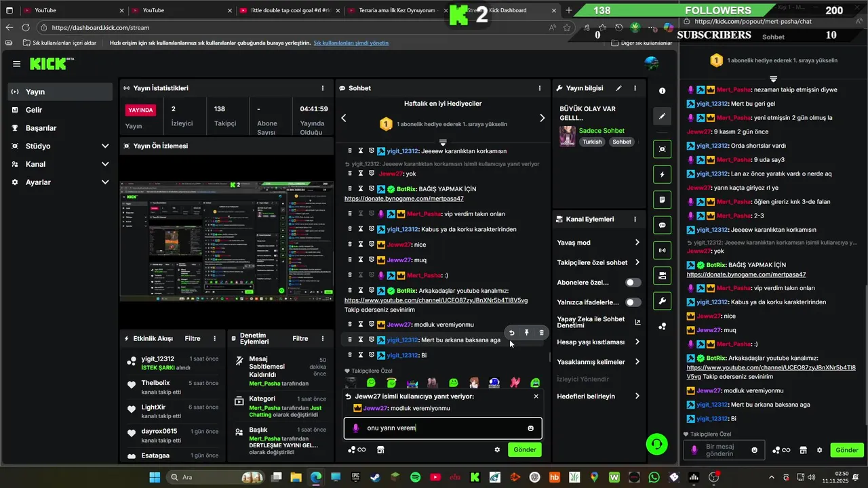868x488 pixels.
Task: Go to Başarılar in the sidebar
Action: click(60, 128)
